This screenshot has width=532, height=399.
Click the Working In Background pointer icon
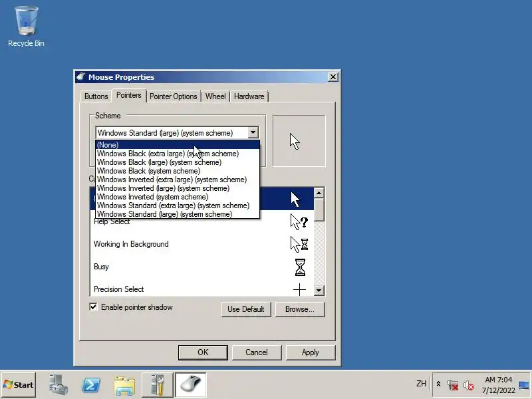[x=299, y=244]
